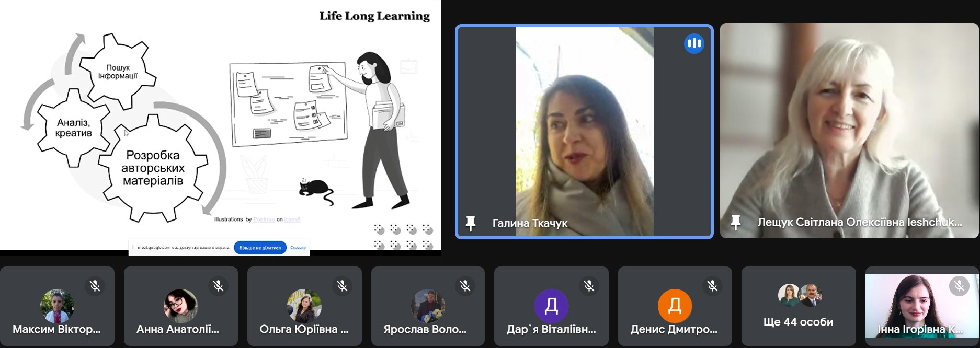Click the blue audio indicator on Галина Ткачук's video
This screenshot has height=348, width=980.
pos(693,43)
